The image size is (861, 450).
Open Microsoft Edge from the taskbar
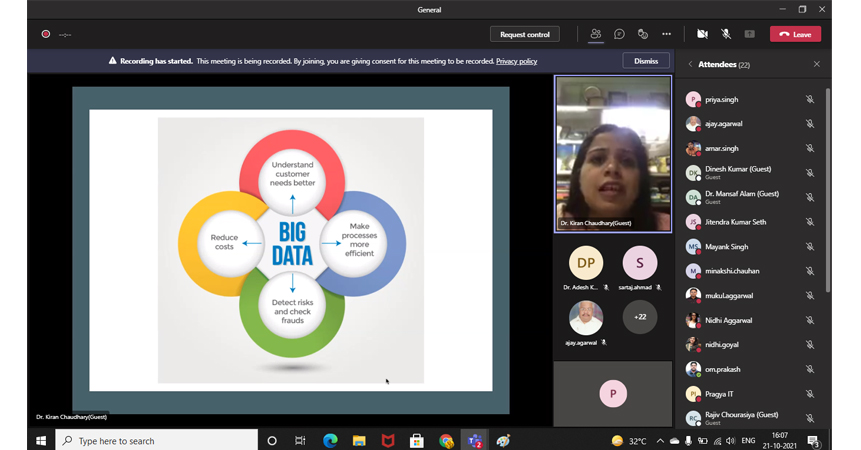click(x=330, y=440)
